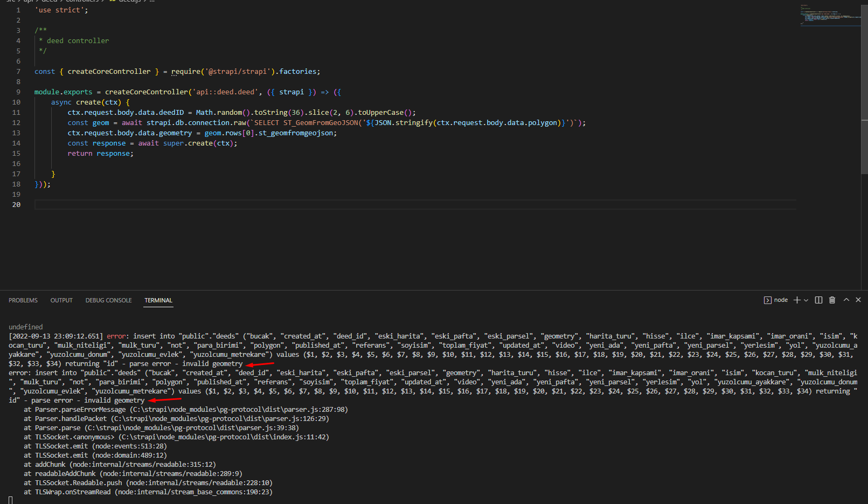This screenshot has height=504, width=868.
Task: Maximize the panel with the up chevron
Action: pyautogui.click(x=846, y=300)
